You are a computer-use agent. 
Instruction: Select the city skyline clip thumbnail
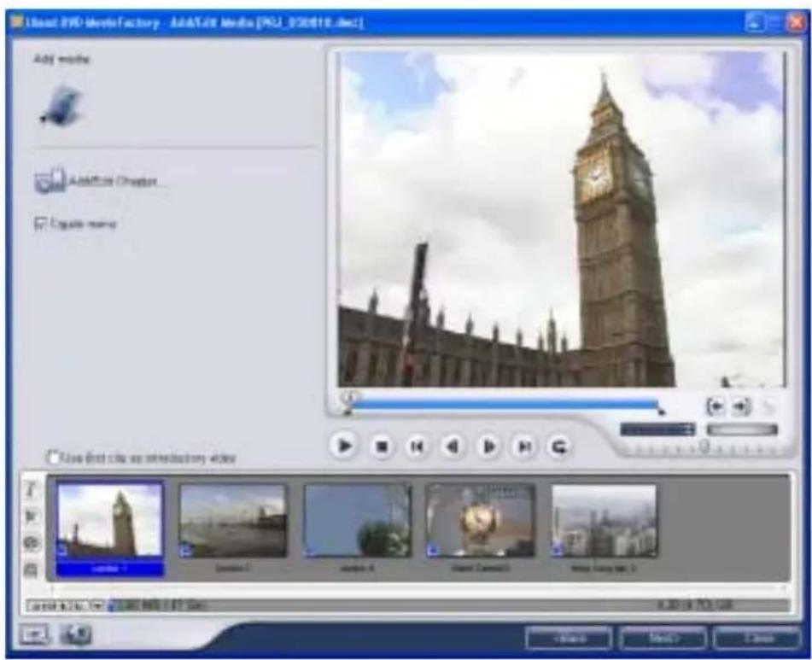point(605,521)
